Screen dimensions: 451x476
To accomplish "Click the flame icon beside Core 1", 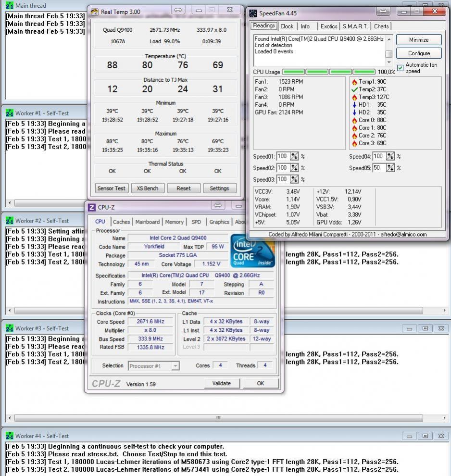I will click(x=354, y=128).
